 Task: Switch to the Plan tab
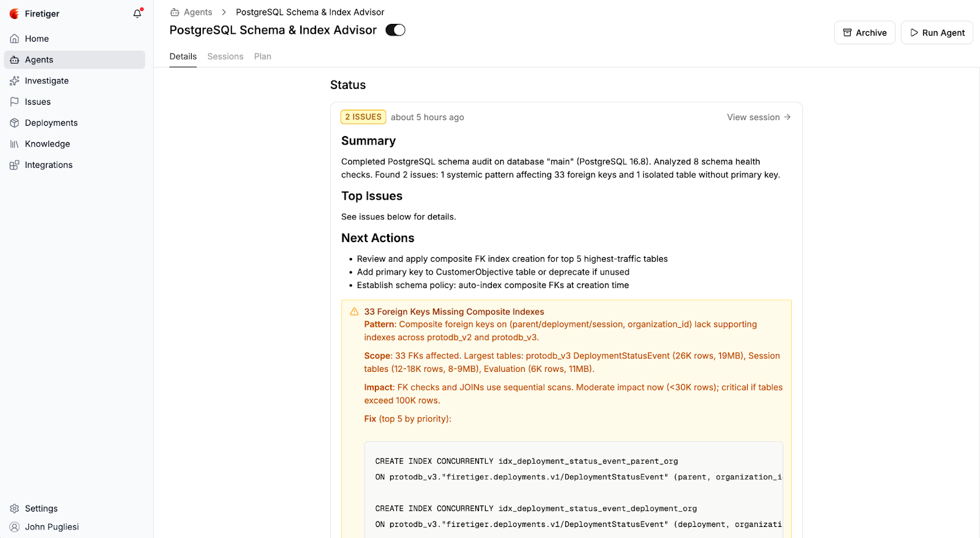click(x=263, y=56)
